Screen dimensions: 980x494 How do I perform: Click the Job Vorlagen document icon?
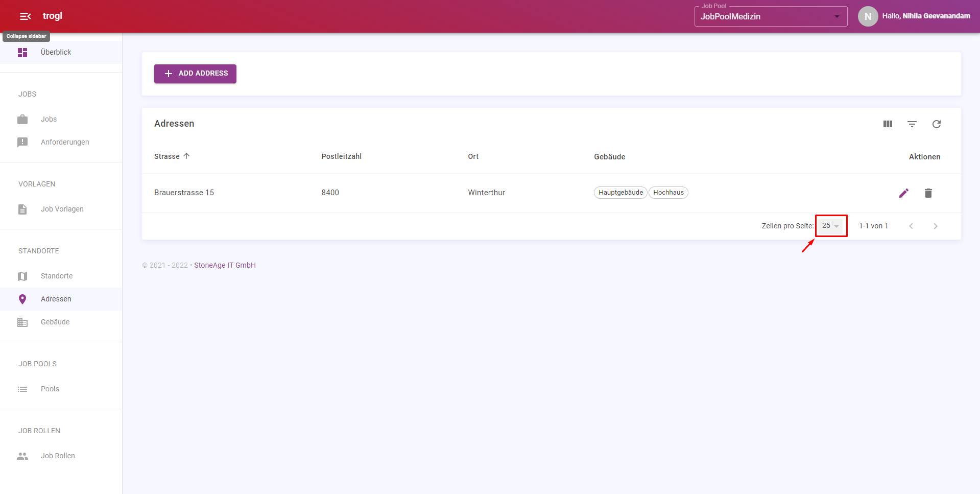22,209
